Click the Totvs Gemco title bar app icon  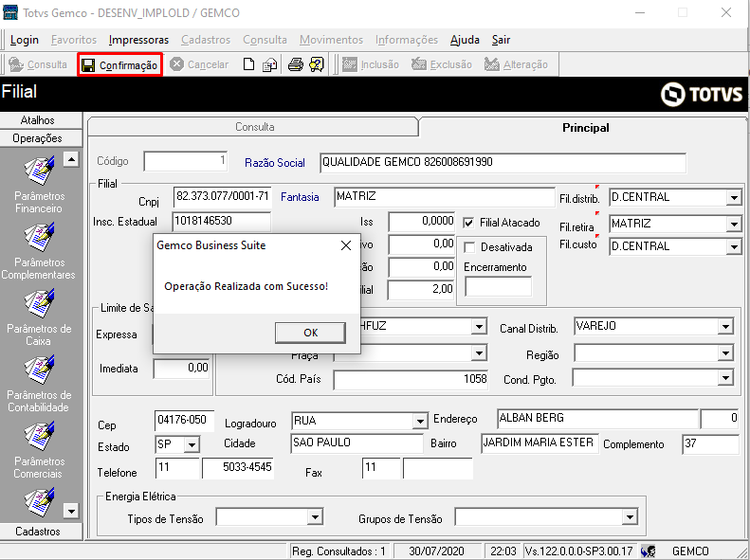(10, 12)
